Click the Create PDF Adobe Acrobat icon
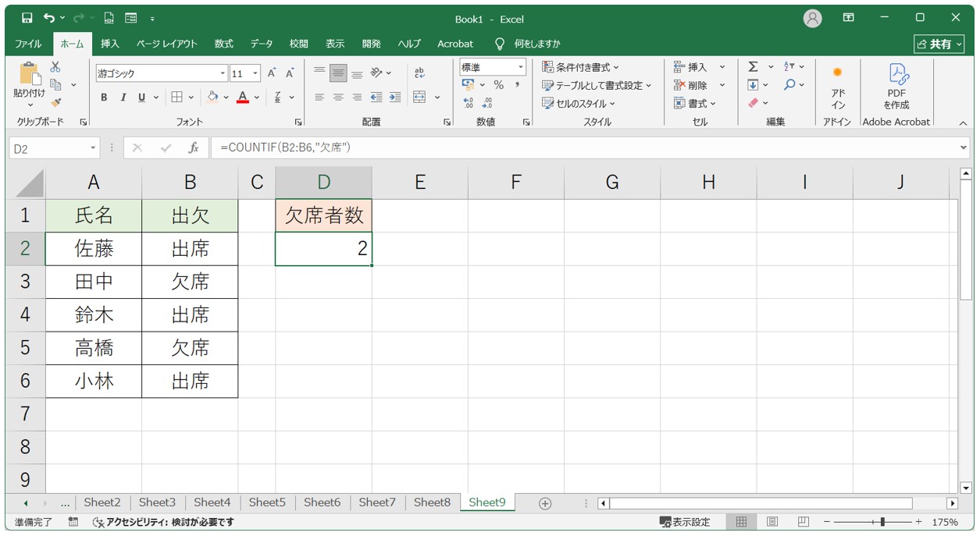Image resolution: width=980 pixels, height=536 pixels. click(896, 87)
